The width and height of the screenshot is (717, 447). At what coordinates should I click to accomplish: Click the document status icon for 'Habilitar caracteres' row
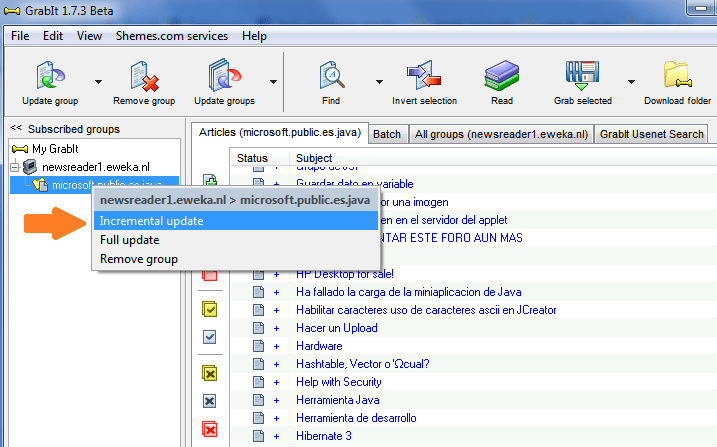coord(258,310)
